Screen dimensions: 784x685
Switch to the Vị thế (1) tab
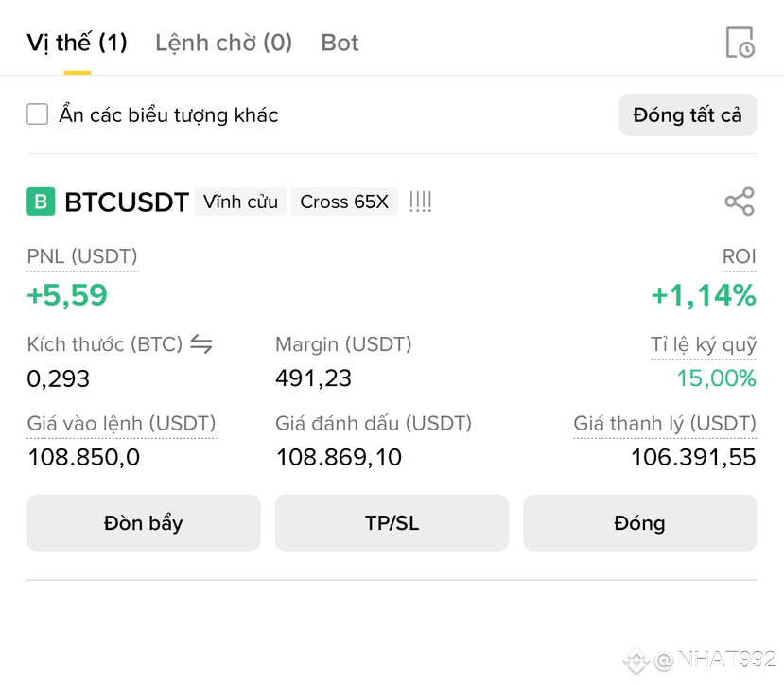[77, 43]
